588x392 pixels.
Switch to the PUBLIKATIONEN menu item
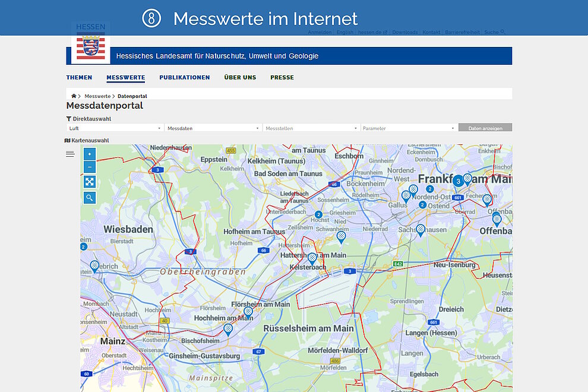coord(184,77)
